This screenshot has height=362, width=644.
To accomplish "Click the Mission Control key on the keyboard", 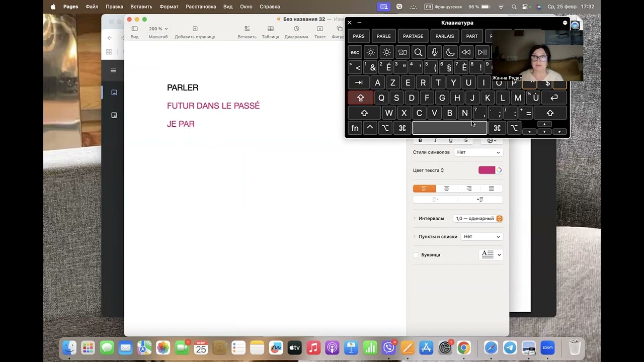I will pyautogui.click(x=403, y=52).
